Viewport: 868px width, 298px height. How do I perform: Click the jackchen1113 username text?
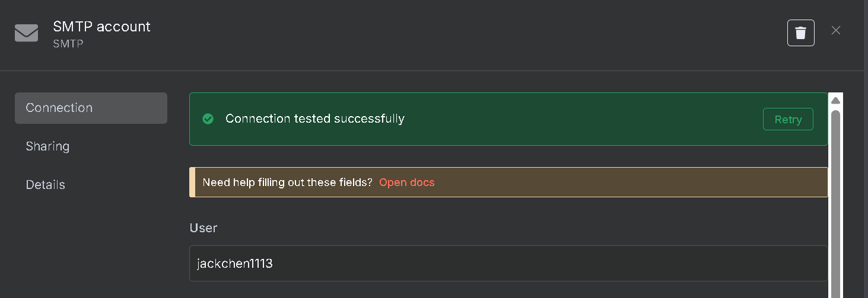(x=234, y=264)
